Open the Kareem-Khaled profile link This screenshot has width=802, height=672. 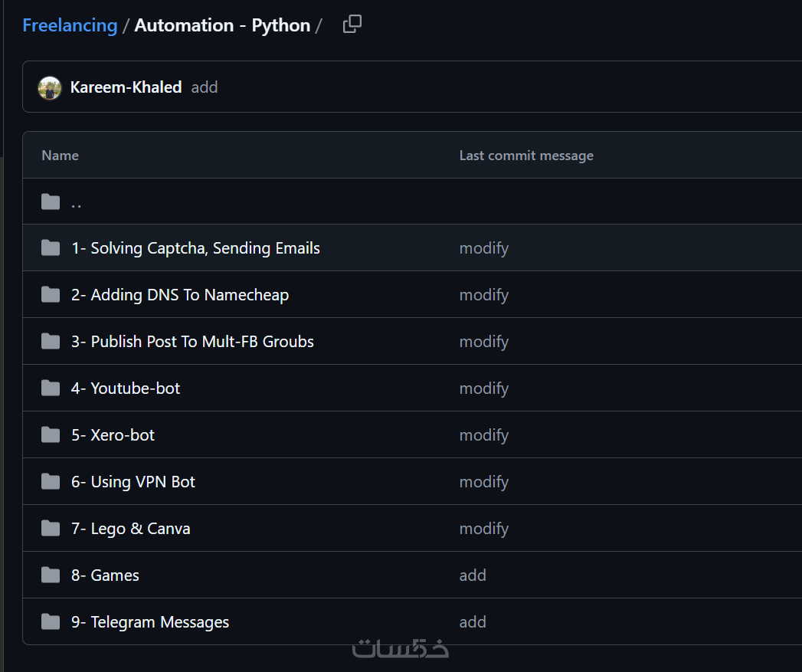point(126,87)
